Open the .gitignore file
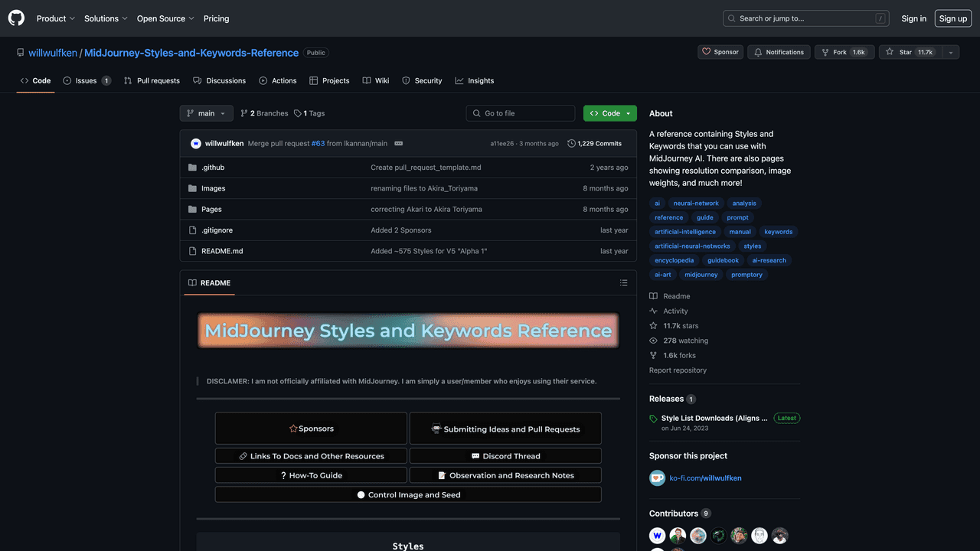This screenshot has height=551, width=980. [x=217, y=230]
